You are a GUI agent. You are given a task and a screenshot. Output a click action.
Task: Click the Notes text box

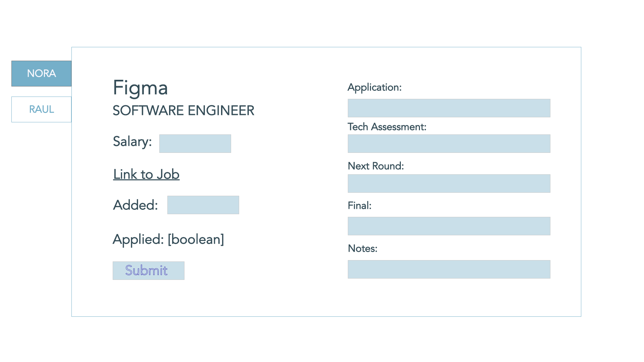tap(449, 269)
